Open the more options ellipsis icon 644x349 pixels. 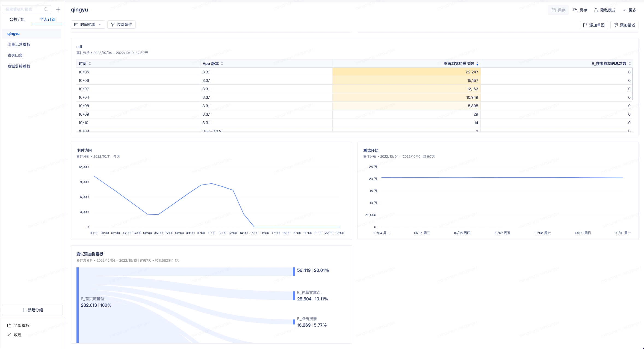[625, 10]
